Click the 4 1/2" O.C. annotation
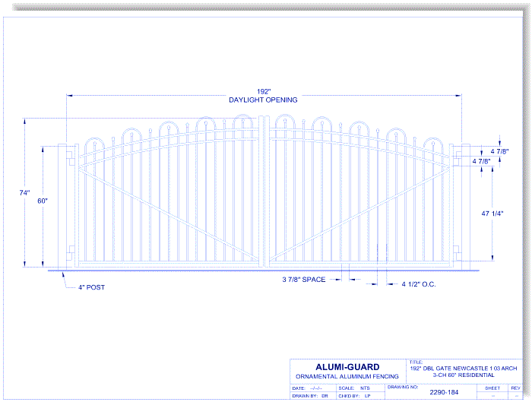Screen dimensions: 532x418 [x=419, y=284]
